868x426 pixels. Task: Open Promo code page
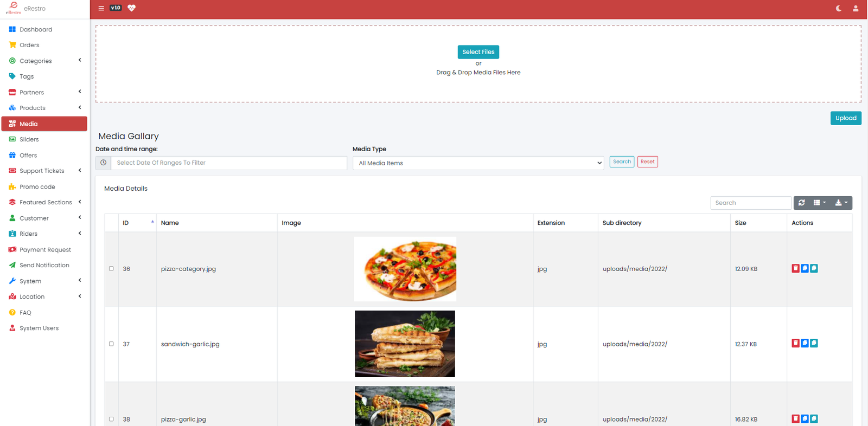tap(44, 186)
